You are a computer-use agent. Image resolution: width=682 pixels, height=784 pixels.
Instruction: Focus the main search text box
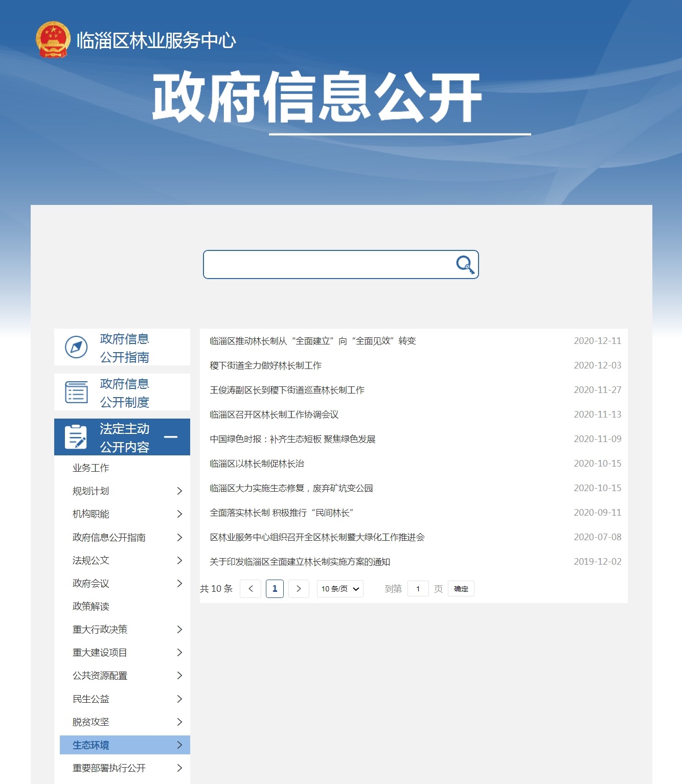click(327, 265)
